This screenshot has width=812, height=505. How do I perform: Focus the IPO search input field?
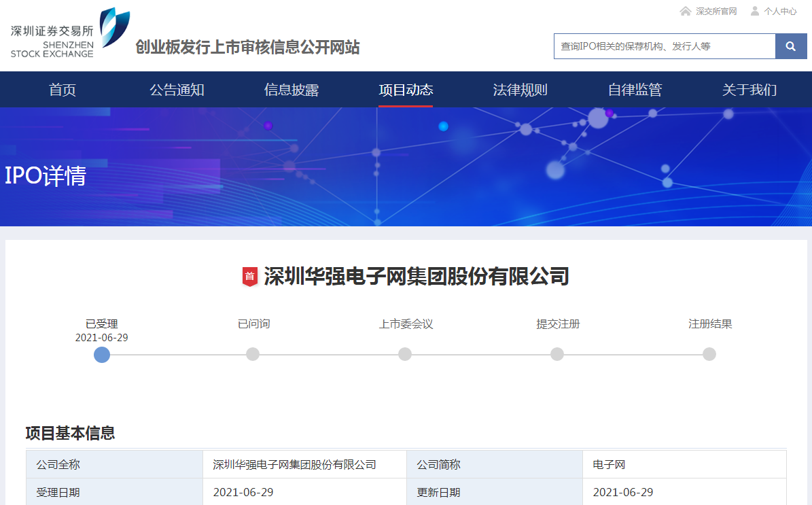pyautogui.click(x=665, y=46)
